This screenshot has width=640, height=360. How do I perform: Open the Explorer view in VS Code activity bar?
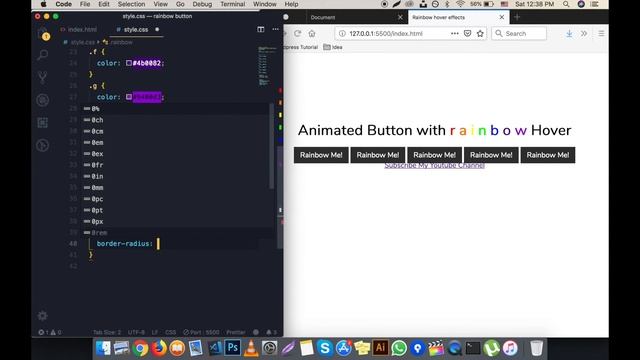pos(43,34)
